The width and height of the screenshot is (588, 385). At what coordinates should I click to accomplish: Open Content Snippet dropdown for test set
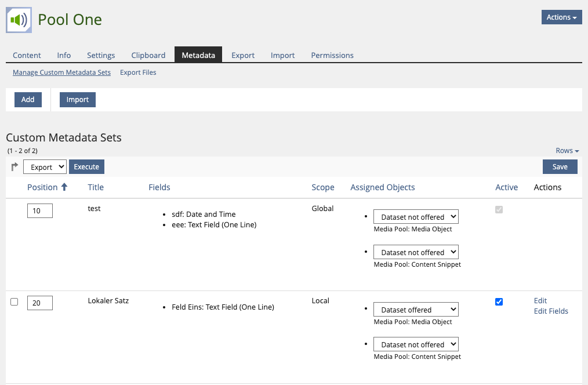click(x=416, y=252)
